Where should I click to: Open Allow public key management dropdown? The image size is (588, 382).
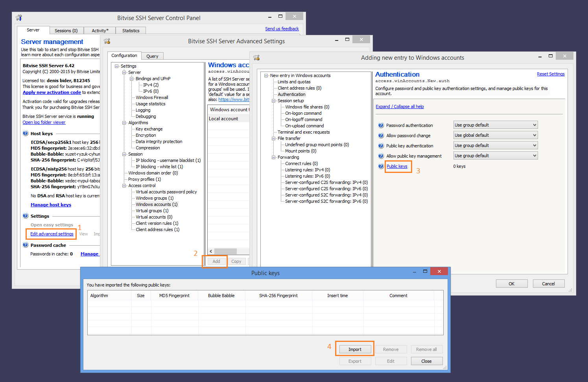coord(495,156)
